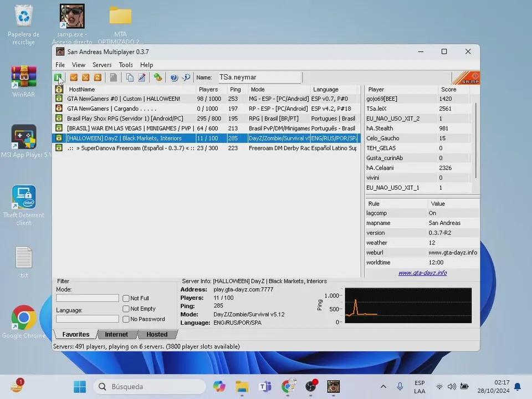Select the SuperDanova Freeroam server row
The width and height of the screenshot is (532, 399).
coord(206,148)
